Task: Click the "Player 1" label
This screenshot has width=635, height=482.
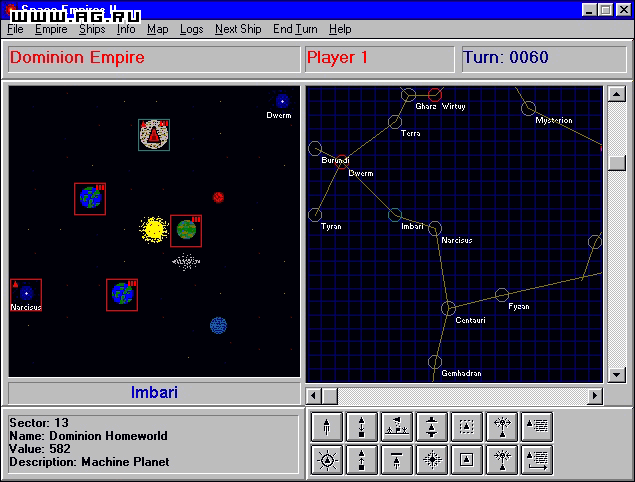Action: (337, 58)
